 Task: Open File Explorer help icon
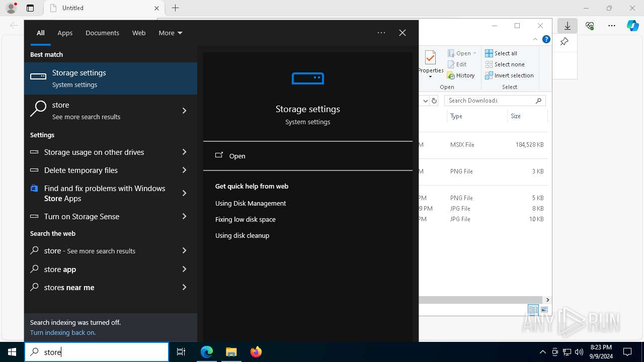pos(546,39)
